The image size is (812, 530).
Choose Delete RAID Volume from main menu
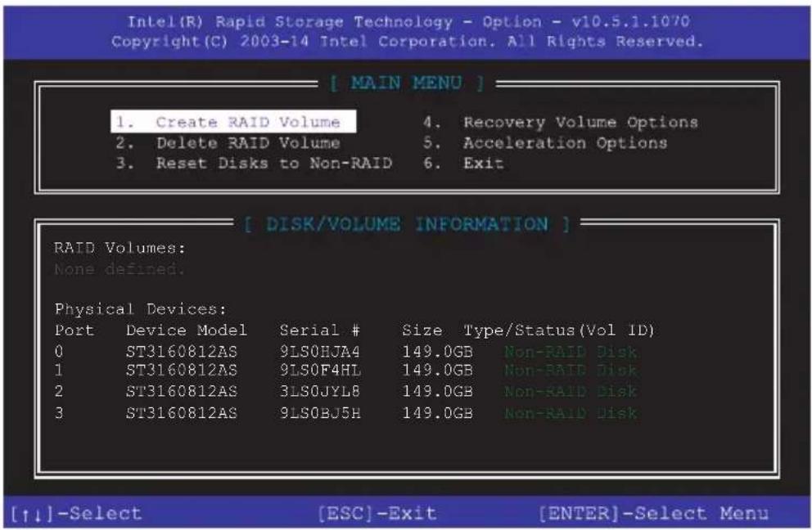pos(228,143)
